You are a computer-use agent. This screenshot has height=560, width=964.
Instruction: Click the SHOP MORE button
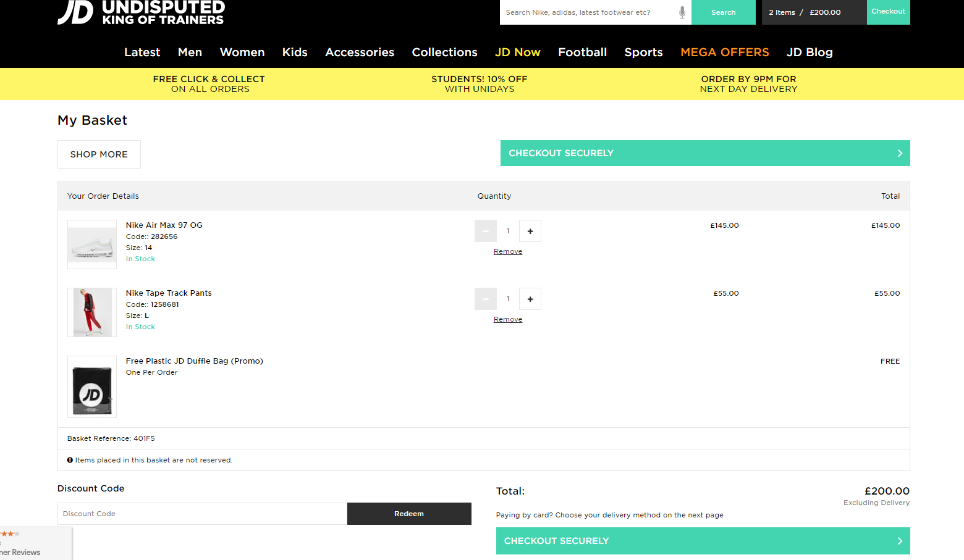tap(99, 154)
